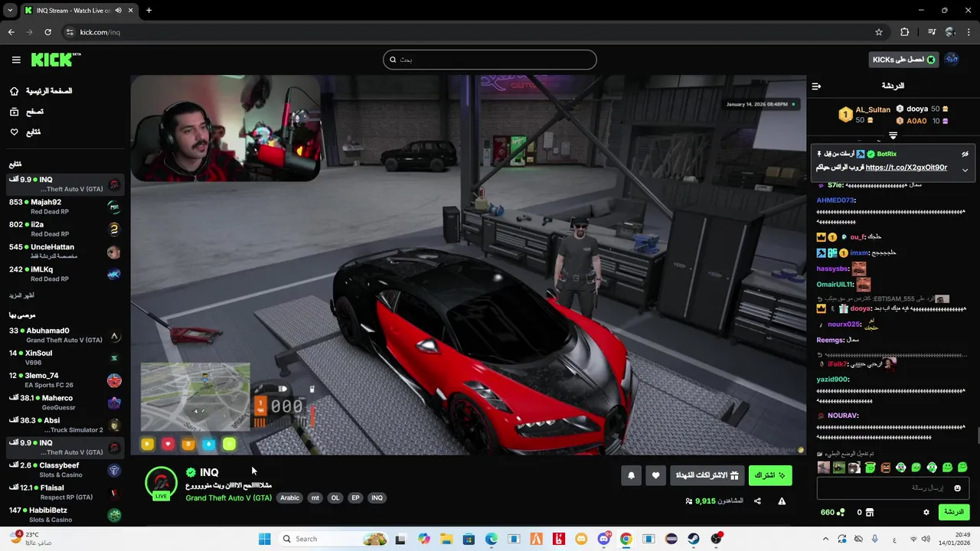Mute the INQ Stream tab audio icon
This screenshot has height=551, width=980.
click(x=118, y=10)
